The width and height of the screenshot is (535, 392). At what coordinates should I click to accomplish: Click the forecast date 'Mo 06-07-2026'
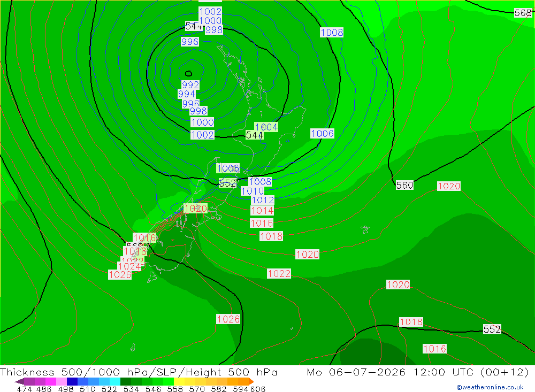pos(356,372)
